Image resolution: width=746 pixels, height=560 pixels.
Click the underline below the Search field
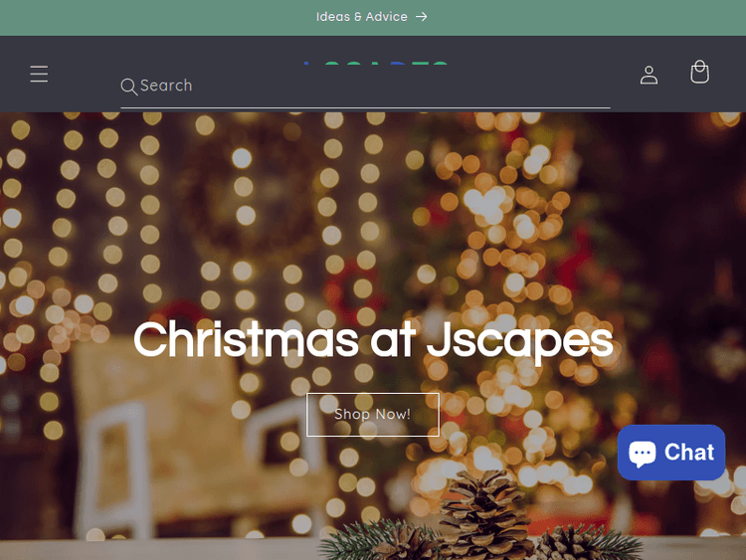(365, 108)
